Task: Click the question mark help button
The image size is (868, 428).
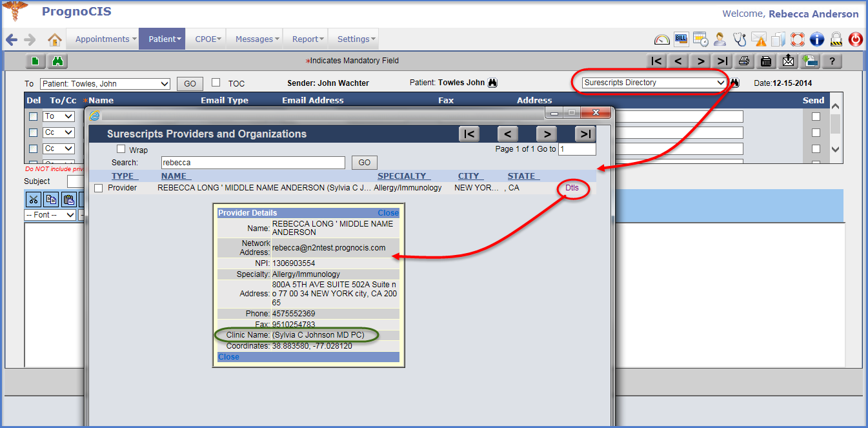Action: point(833,61)
